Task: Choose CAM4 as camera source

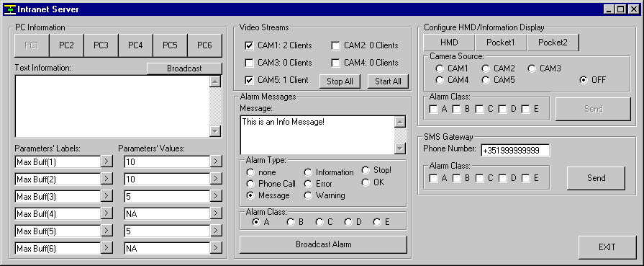Action: coord(440,80)
